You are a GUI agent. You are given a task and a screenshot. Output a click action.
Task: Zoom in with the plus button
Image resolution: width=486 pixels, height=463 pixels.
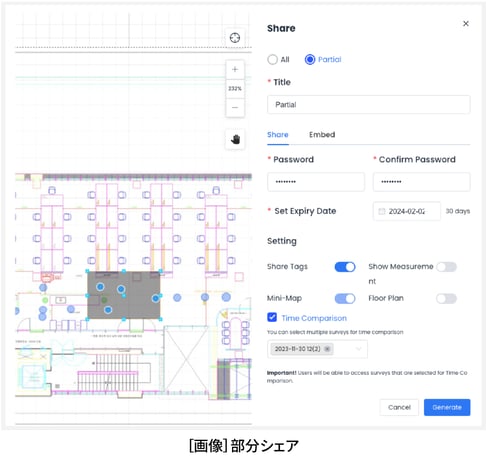coord(235,69)
